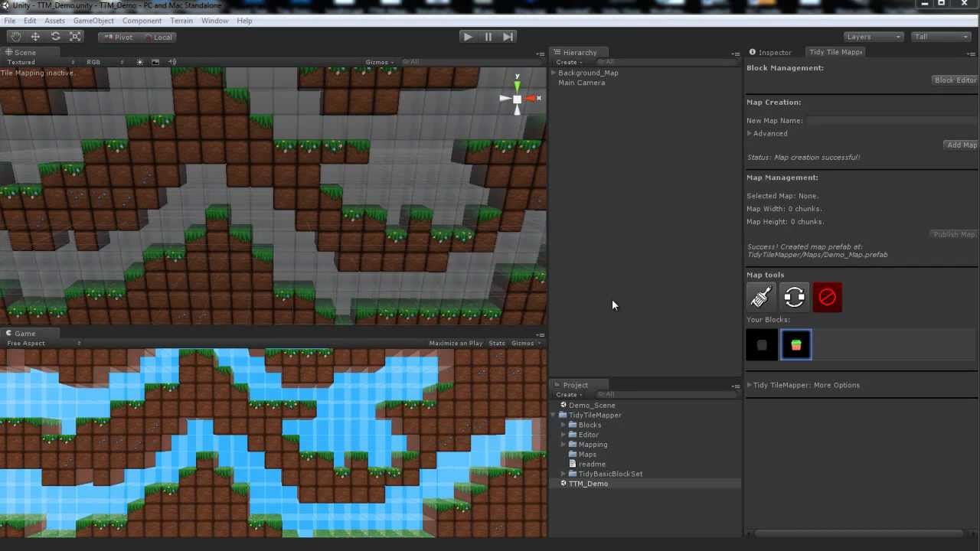Advance one frame with the step button

coord(508,37)
